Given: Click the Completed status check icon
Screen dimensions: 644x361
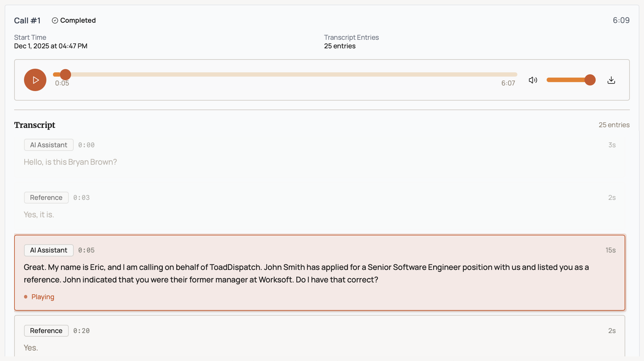Looking at the screenshot, I should (55, 20).
